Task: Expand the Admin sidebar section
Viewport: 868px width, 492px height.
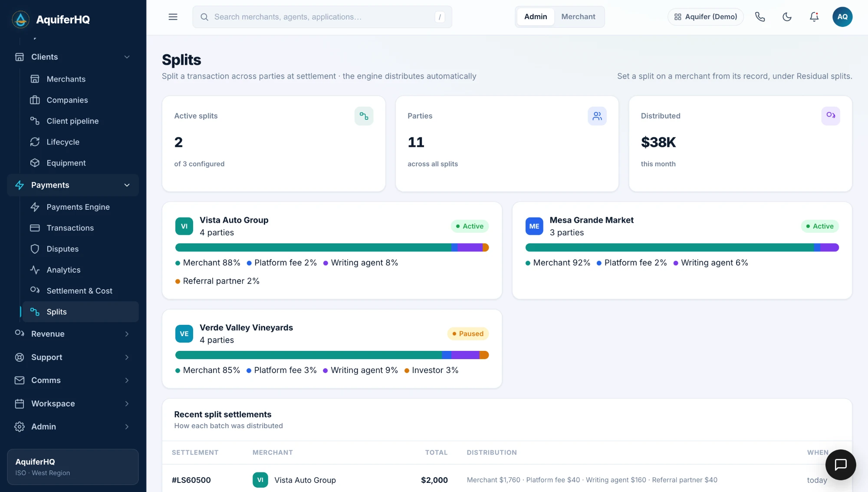Action: [x=73, y=427]
